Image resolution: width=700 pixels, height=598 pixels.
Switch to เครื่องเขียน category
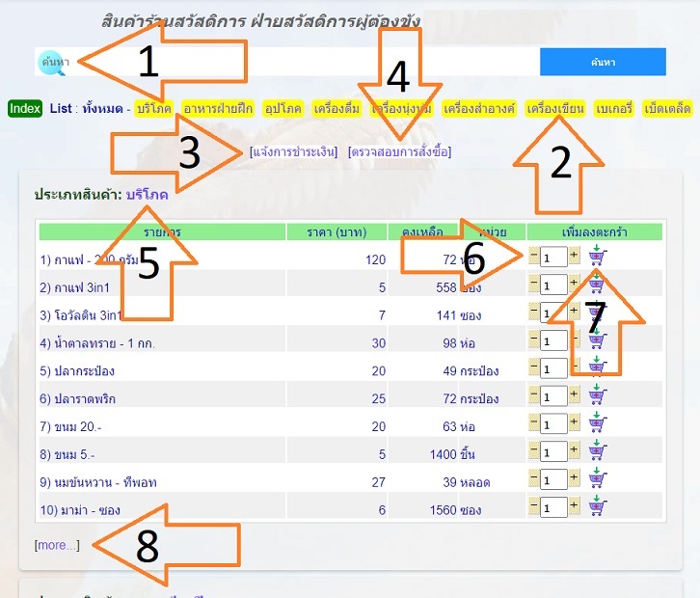point(554,108)
